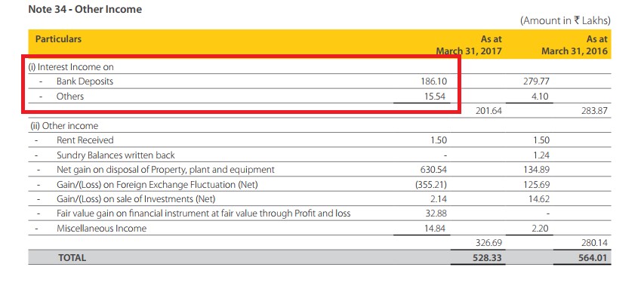Click Sundry Balances written back label
Image resolution: width=644 pixels, height=304 pixels.
[x=116, y=155]
